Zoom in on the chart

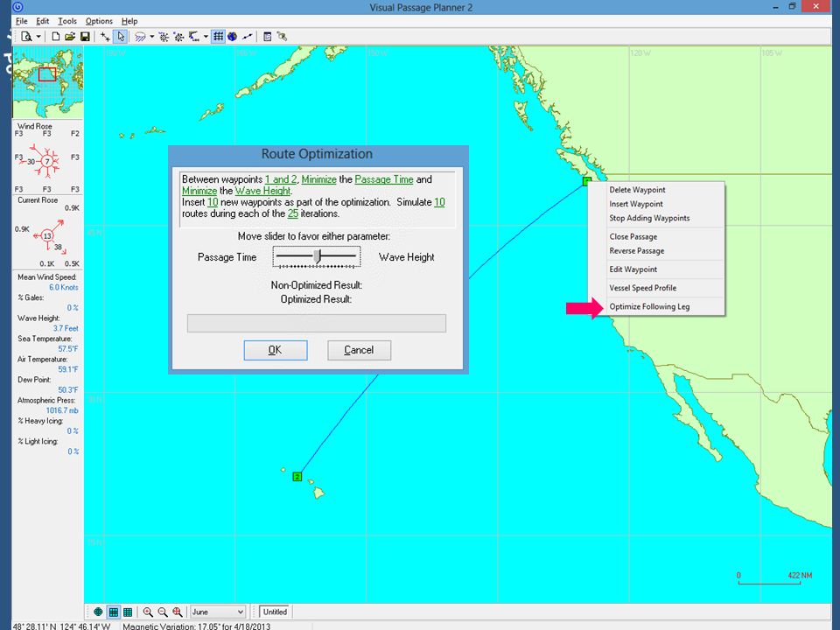pos(148,612)
